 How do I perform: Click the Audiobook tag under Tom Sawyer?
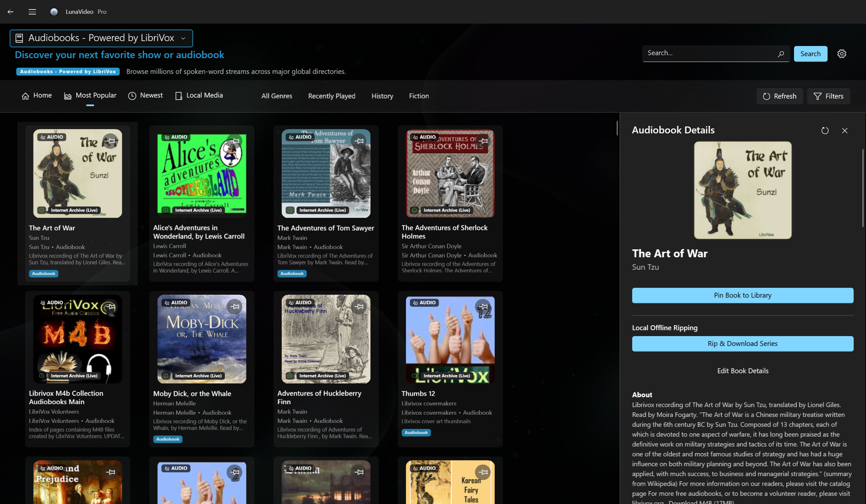(292, 274)
